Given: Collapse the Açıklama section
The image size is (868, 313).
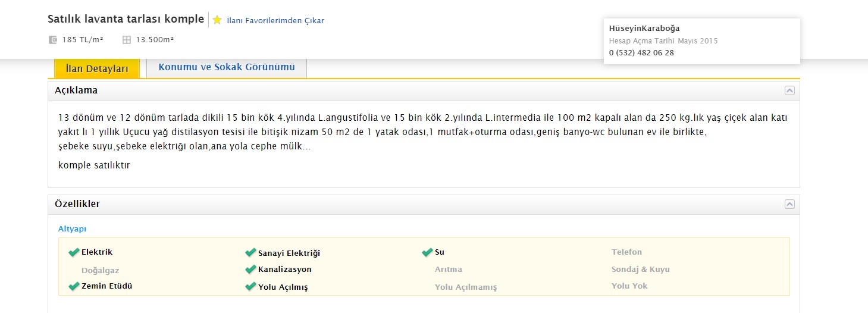Looking at the screenshot, I should coord(789,90).
